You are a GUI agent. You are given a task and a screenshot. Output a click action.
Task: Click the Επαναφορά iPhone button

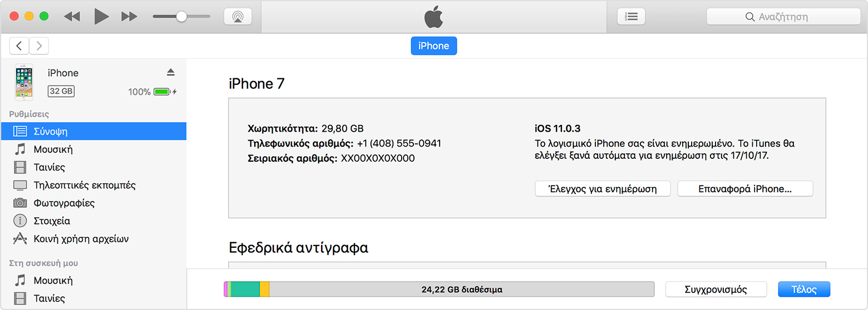tap(745, 189)
